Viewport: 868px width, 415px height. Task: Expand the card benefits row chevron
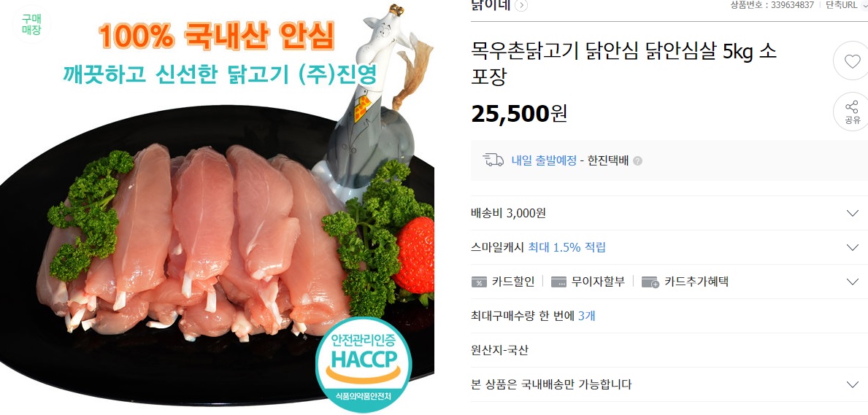[x=853, y=282]
